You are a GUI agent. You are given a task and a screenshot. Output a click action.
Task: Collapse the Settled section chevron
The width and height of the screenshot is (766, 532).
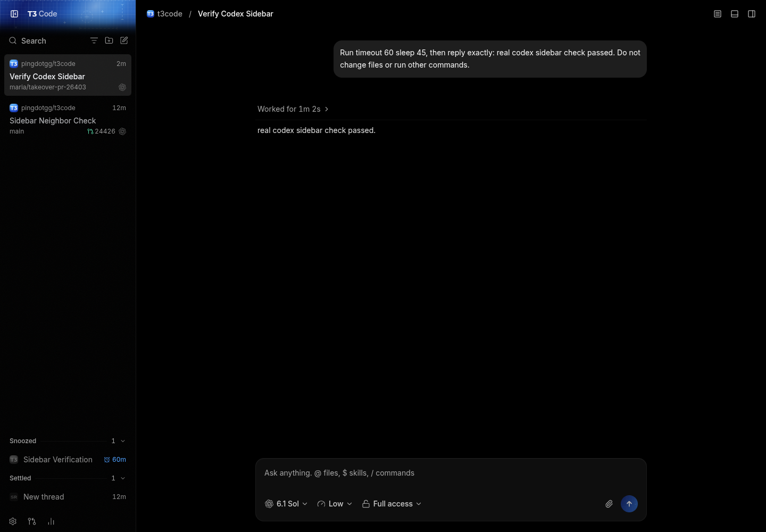click(123, 478)
